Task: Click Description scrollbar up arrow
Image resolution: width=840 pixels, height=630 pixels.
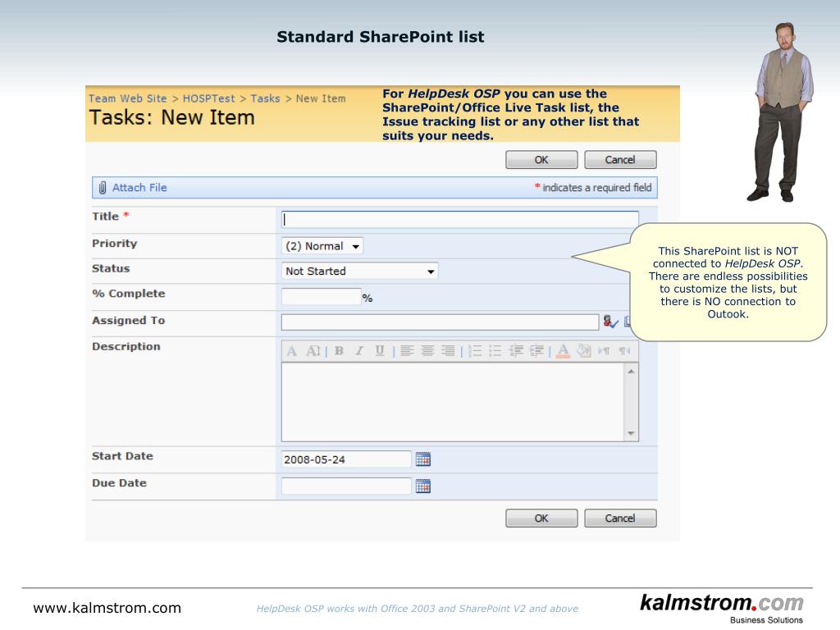Action: coord(631,372)
